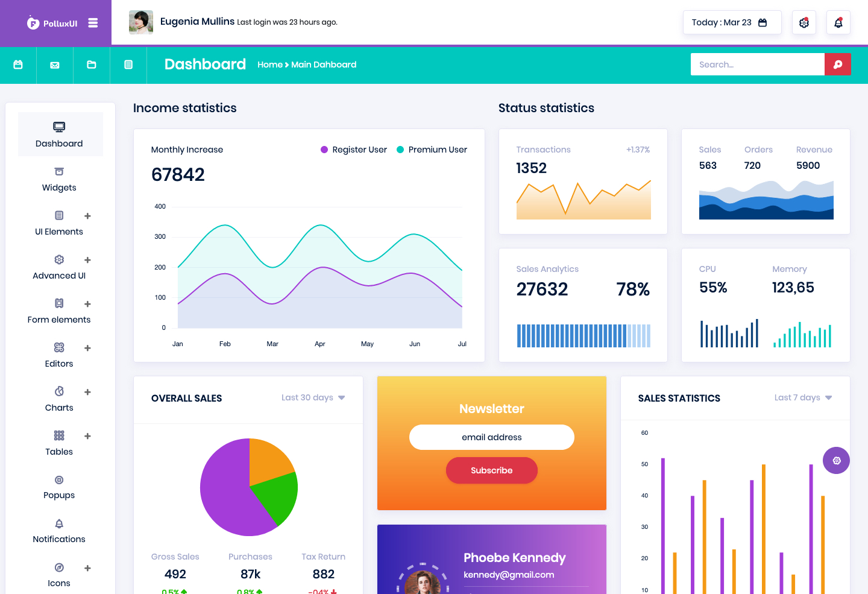Follow the Home breadcrumb link
Screen dimensions: 868x594
pyautogui.click(x=270, y=65)
